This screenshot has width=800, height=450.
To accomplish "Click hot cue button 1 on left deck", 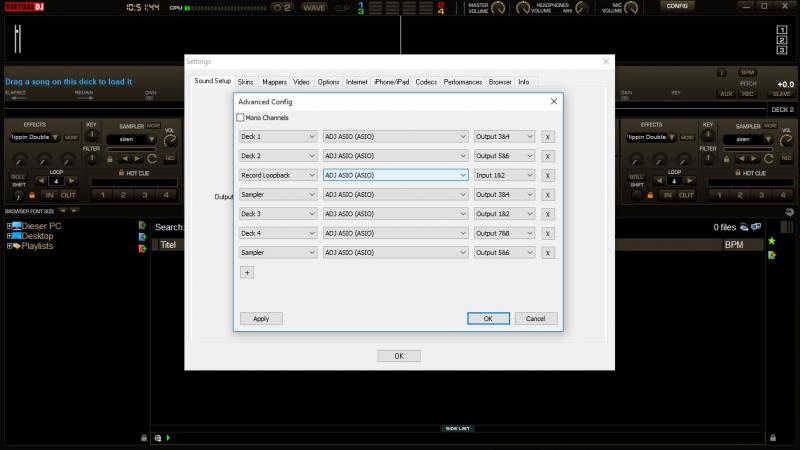I will [x=102, y=195].
